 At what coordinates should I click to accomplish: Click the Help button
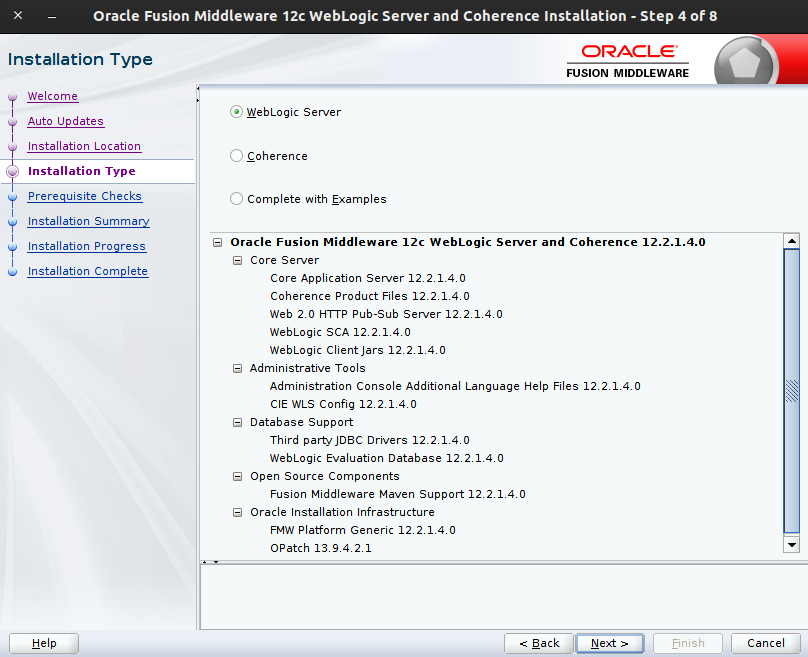point(44,643)
